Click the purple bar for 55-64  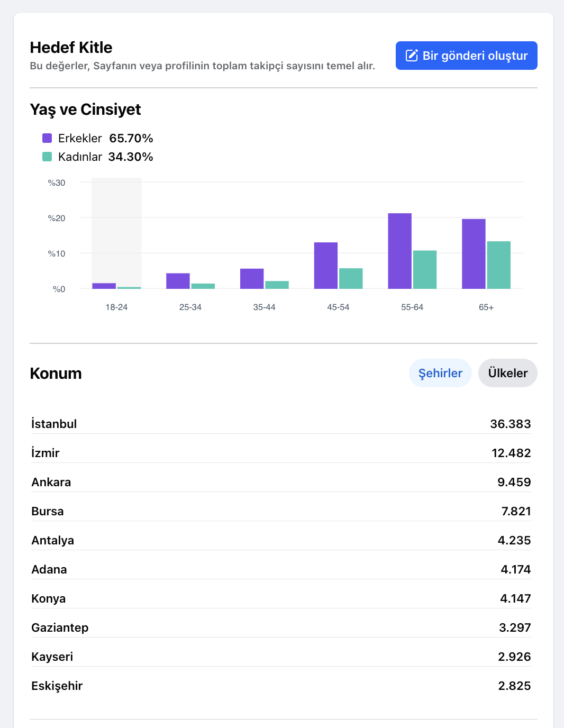400,251
